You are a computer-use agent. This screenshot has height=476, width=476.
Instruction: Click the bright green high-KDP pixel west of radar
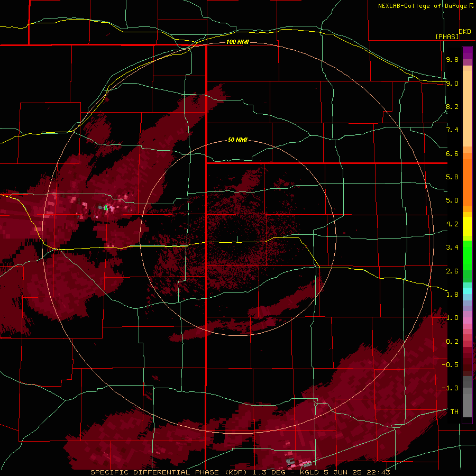pyautogui.click(x=106, y=208)
